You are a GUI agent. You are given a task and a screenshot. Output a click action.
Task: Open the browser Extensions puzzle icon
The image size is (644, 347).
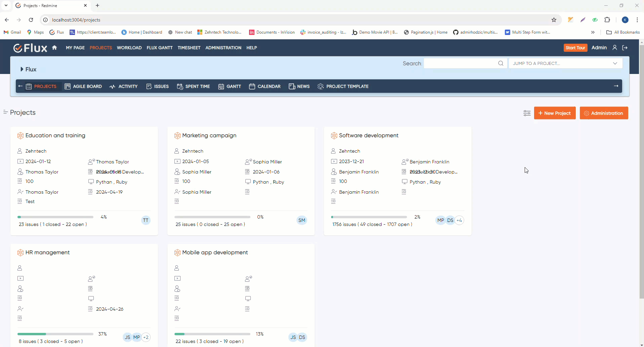click(x=607, y=20)
